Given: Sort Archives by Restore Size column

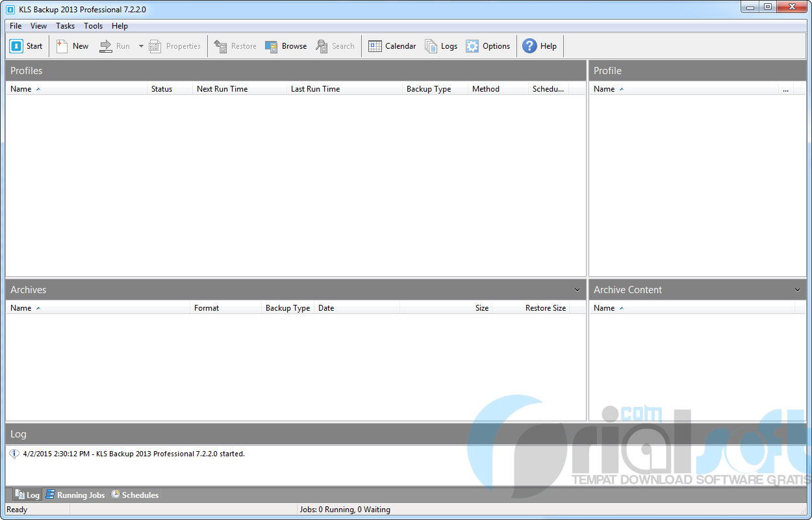Looking at the screenshot, I should coord(531,308).
